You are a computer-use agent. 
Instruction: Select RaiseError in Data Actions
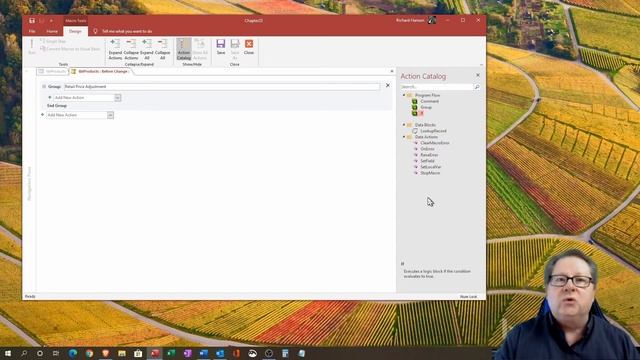[x=429, y=155]
